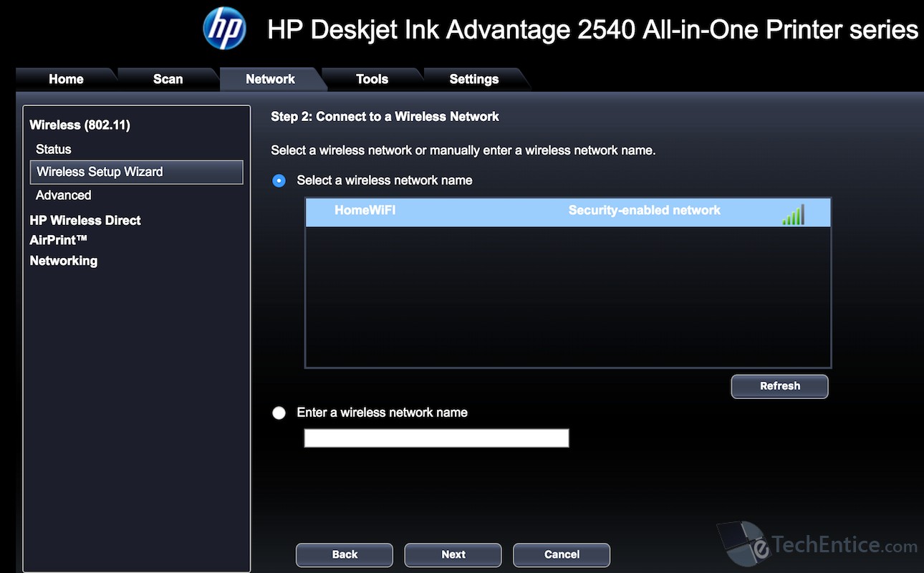
Task: Open the Settings tab
Action: pyautogui.click(x=473, y=80)
